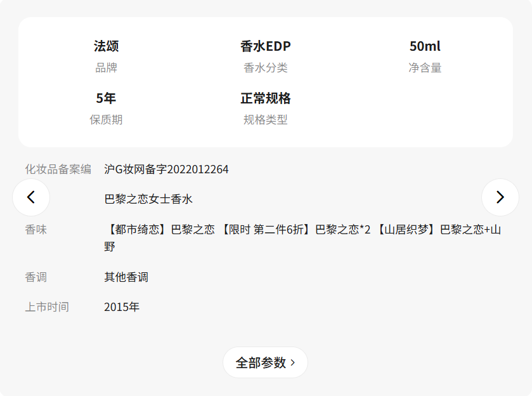Click the right arrow navigation button
532x396 pixels.
[500, 197]
